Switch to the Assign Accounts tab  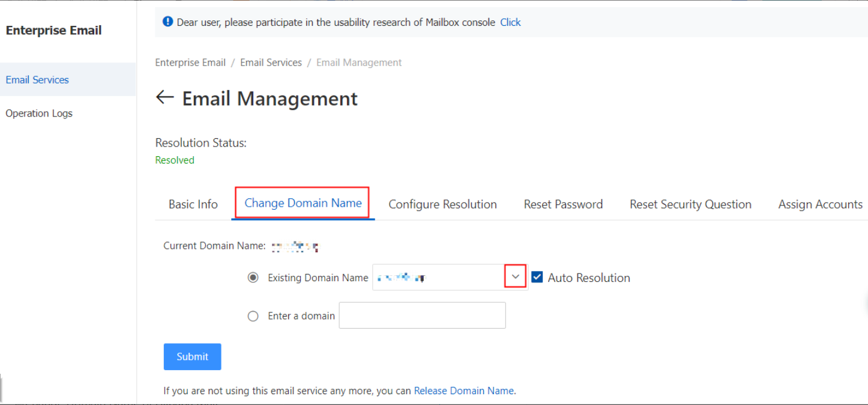tap(820, 204)
